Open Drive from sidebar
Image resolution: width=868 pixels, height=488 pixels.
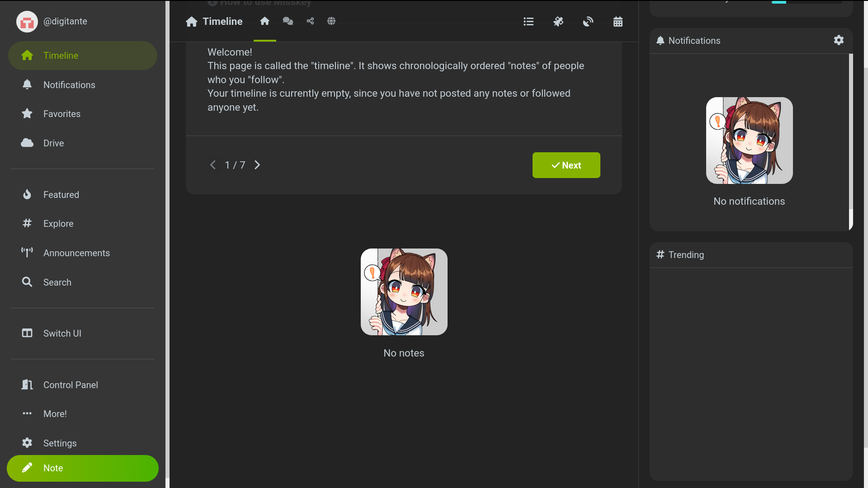pos(53,143)
